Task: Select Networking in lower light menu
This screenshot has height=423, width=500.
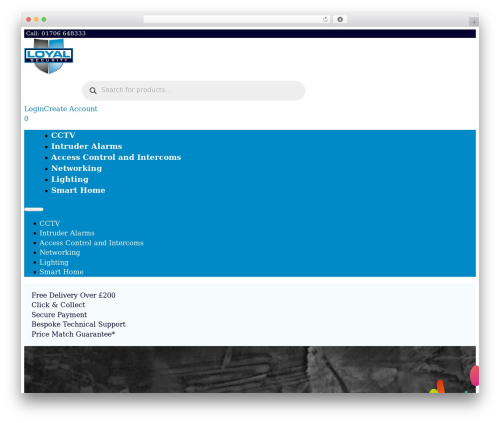Action: coord(60,252)
